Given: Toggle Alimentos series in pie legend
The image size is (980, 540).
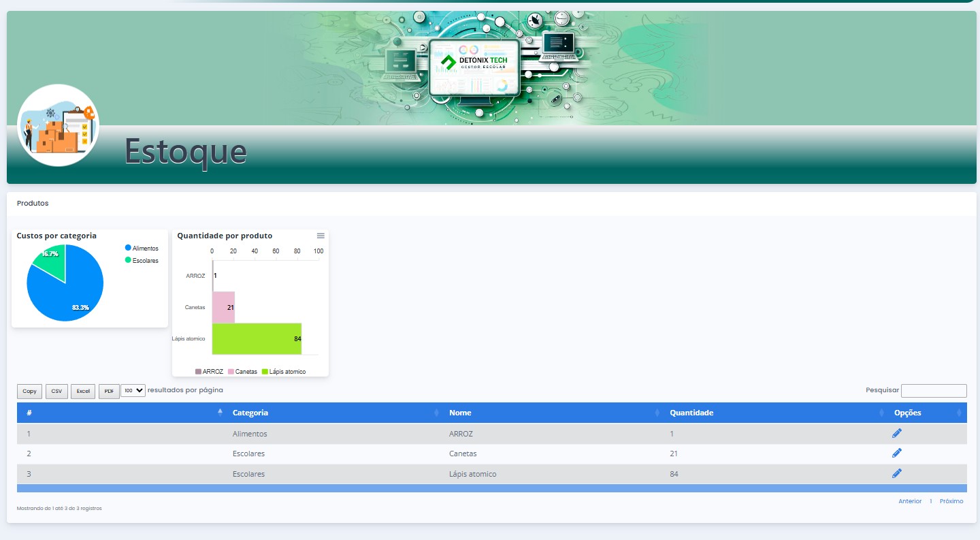Looking at the screenshot, I should [x=142, y=248].
